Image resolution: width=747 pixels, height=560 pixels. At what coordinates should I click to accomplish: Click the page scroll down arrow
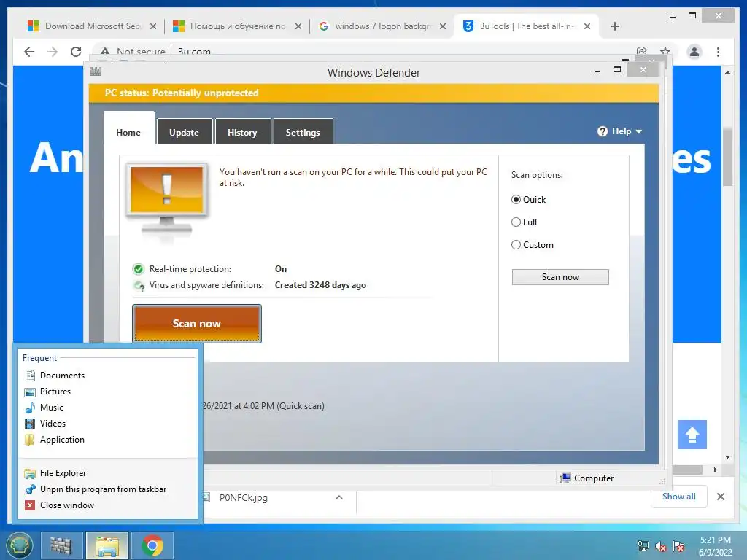pyautogui.click(x=727, y=457)
